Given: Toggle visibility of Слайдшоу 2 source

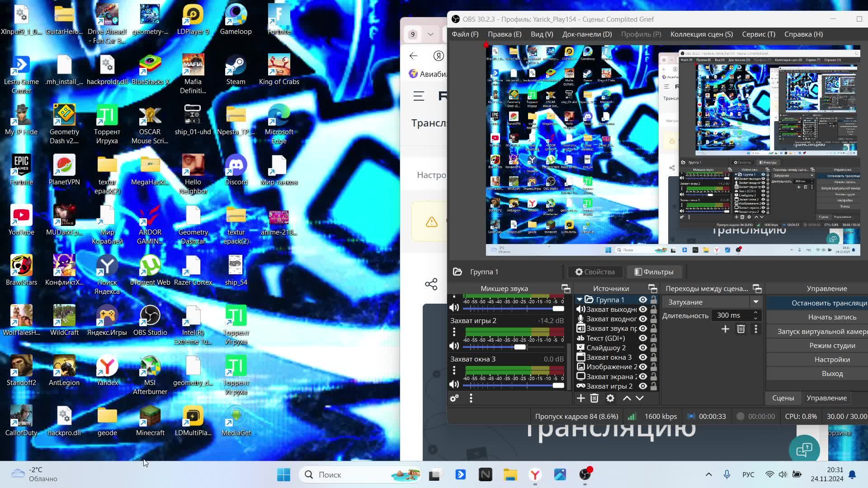Looking at the screenshot, I should (643, 347).
